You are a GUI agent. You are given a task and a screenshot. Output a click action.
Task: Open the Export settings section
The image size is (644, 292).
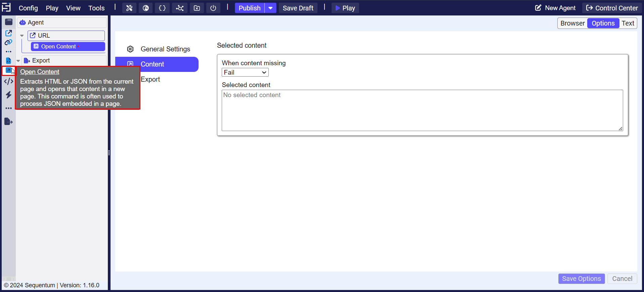150,79
